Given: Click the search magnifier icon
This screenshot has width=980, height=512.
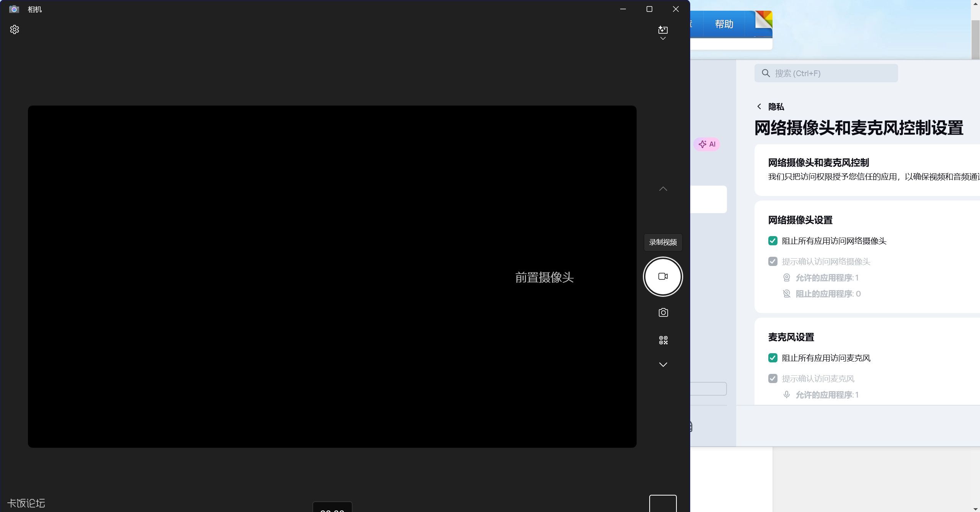Looking at the screenshot, I should coord(766,73).
